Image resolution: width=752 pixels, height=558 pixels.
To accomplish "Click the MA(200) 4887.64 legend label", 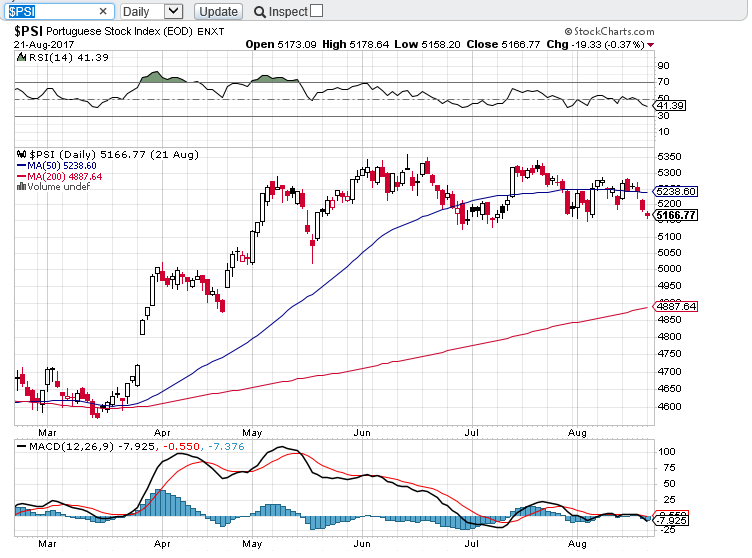I will point(64,177).
